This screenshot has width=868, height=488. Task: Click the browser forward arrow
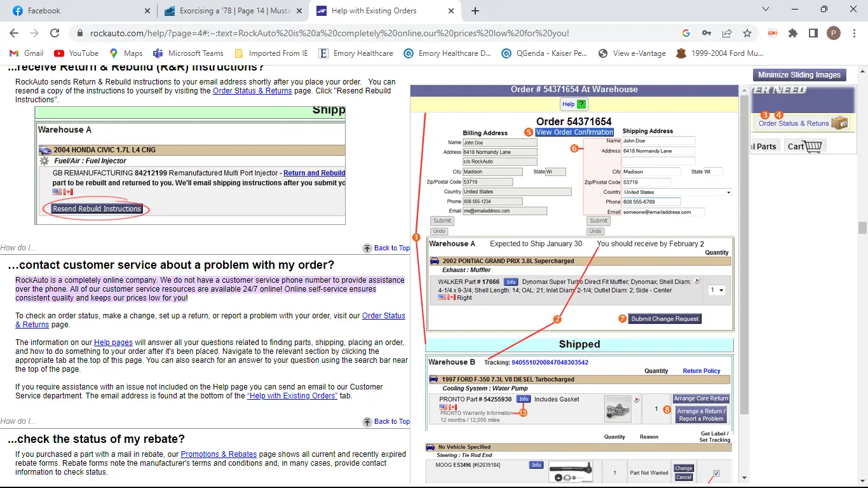pyautogui.click(x=34, y=33)
